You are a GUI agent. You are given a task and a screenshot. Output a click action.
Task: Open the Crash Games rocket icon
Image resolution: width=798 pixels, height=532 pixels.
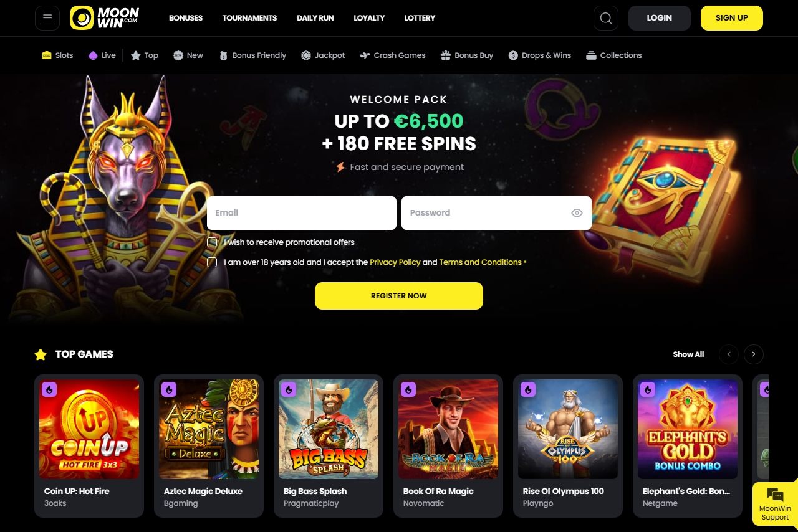point(365,55)
